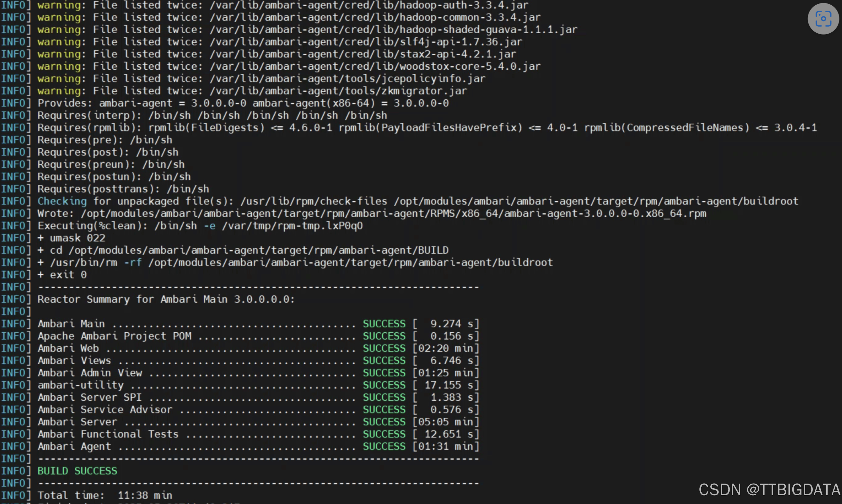Click the Total time 11:38 min line
The height and width of the screenshot is (504, 842).
click(105, 495)
